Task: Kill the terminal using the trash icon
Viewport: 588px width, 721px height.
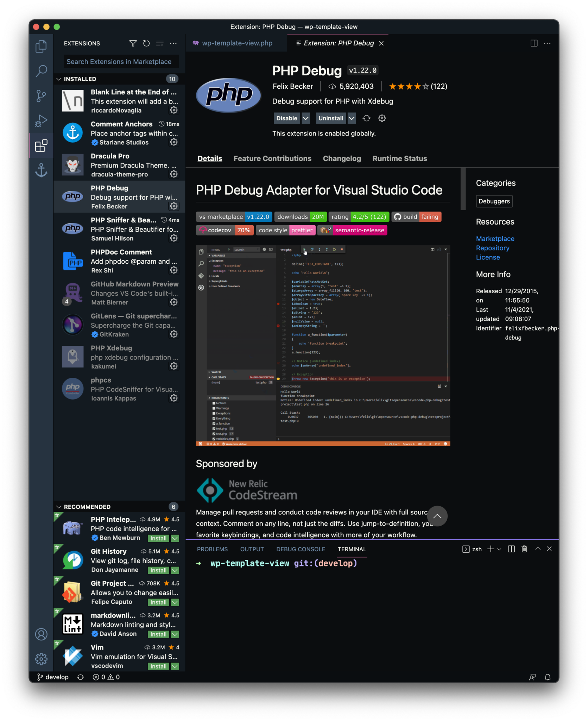Action: pos(524,549)
